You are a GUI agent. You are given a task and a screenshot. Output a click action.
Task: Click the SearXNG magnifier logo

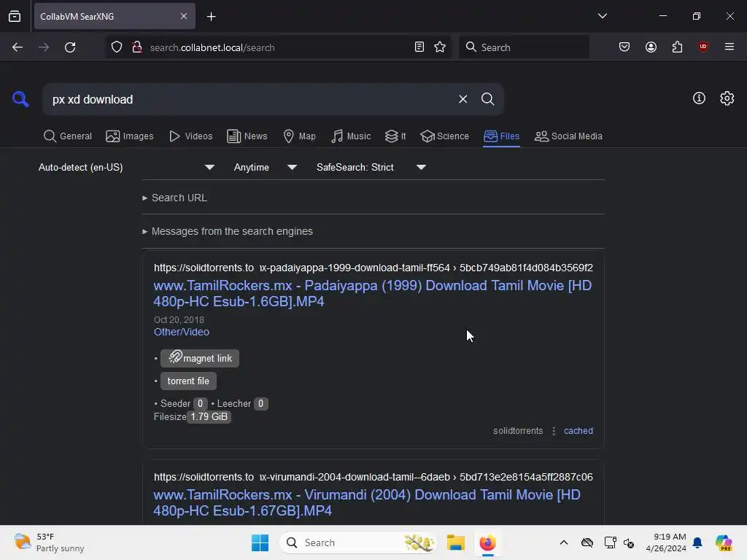coord(20,99)
